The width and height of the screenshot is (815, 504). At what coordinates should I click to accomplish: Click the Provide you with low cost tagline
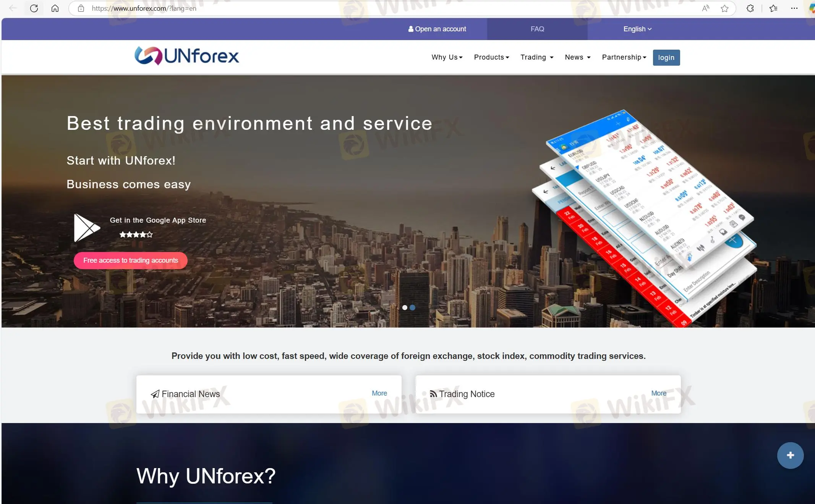pyautogui.click(x=408, y=356)
